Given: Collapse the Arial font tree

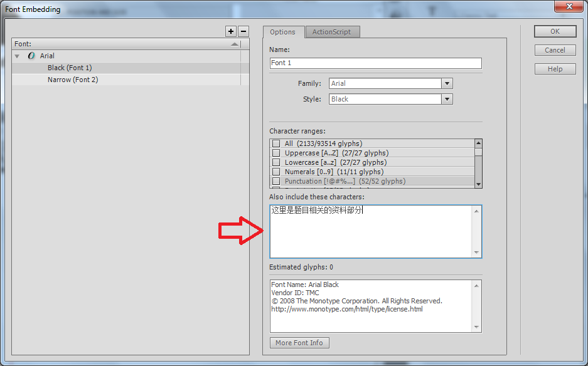Looking at the screenshot, I should [x=18, y=56].
